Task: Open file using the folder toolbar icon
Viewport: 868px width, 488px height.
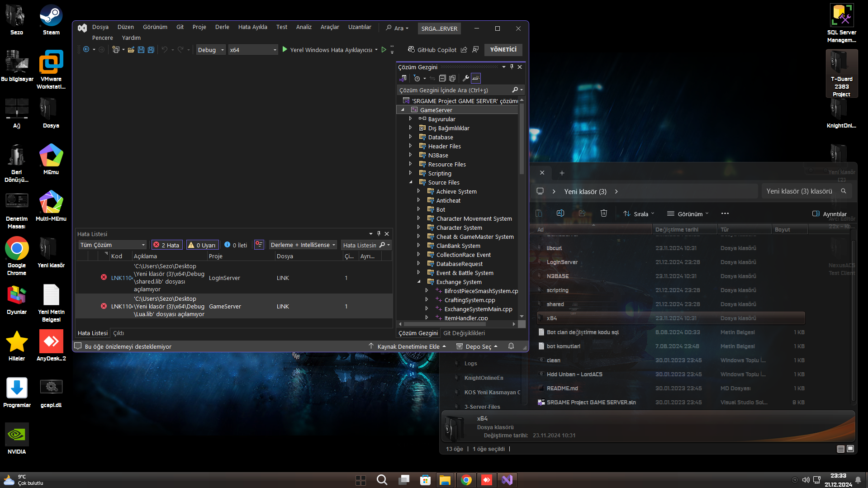Action: pos(131,50)
